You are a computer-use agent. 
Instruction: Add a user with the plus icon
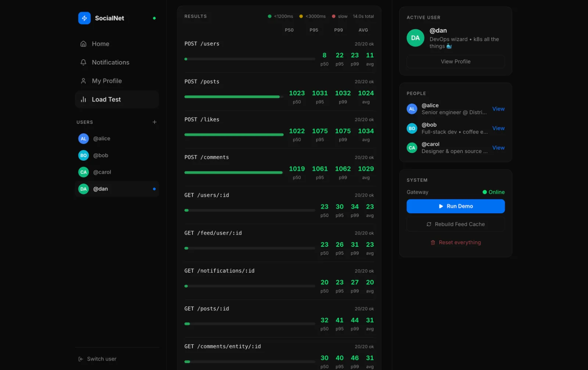[x=154, y=122]
